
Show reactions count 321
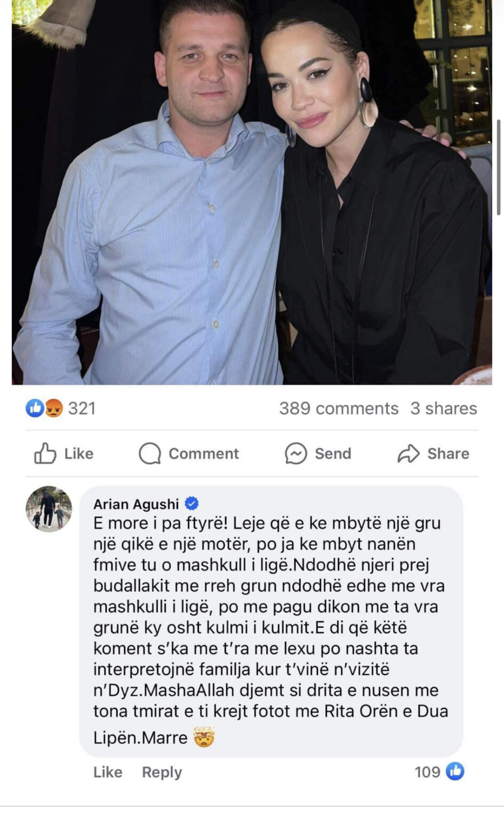click(82, 408)
